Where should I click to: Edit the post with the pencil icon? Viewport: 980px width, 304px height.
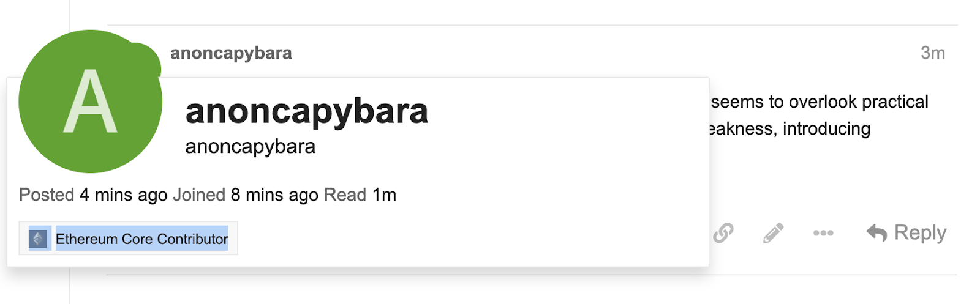tap(773, 233)
